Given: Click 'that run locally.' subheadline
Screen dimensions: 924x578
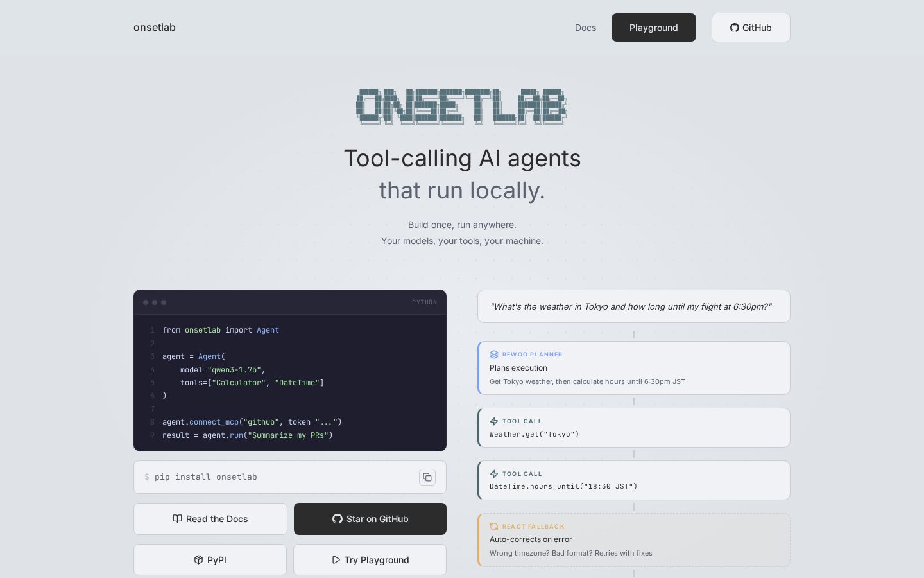Looking at the screenshot, I should tap(462, 191).
